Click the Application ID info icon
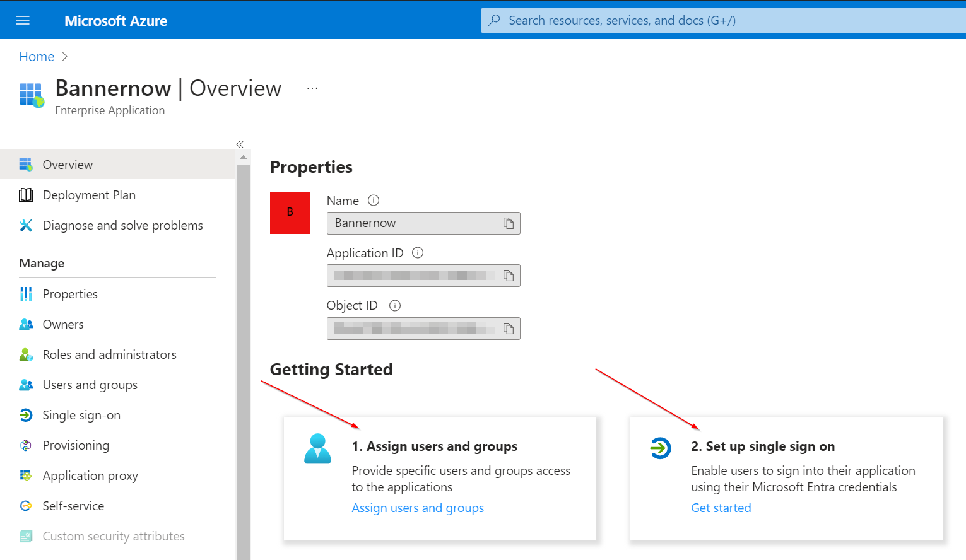Screen dimensions: 966x560 coord(418,253)
